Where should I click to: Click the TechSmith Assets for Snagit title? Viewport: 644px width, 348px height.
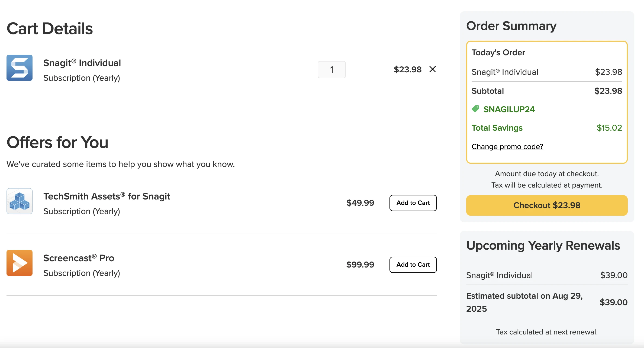click(x=107, y=196)
